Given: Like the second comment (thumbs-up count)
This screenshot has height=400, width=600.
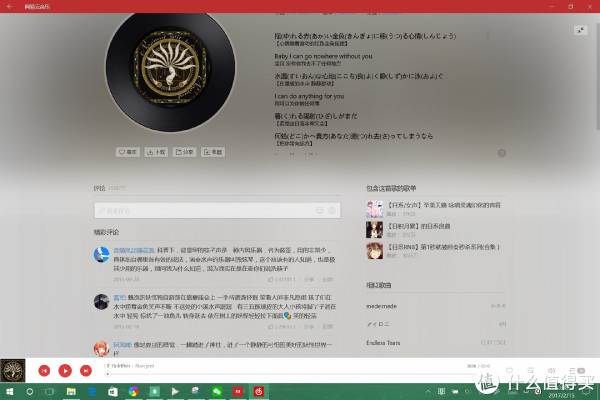Looking at the screenshot, I should click(281, 327).
